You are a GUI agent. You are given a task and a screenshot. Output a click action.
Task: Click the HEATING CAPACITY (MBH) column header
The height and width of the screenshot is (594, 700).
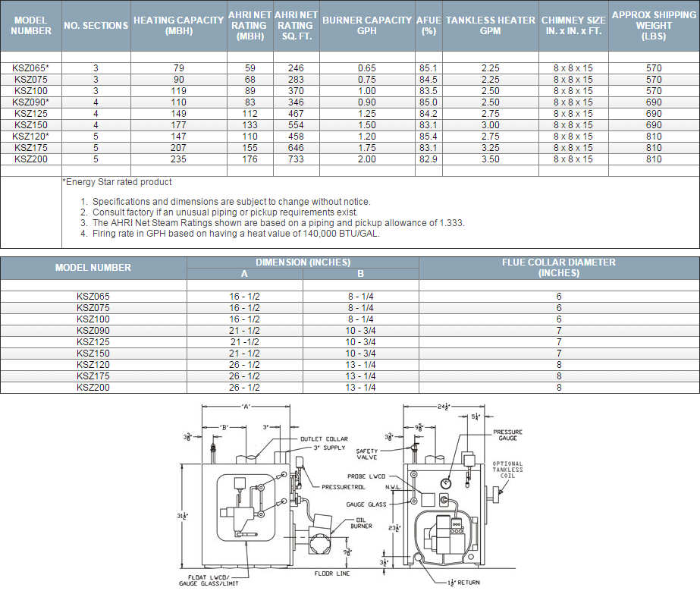(x=178, y=26)
